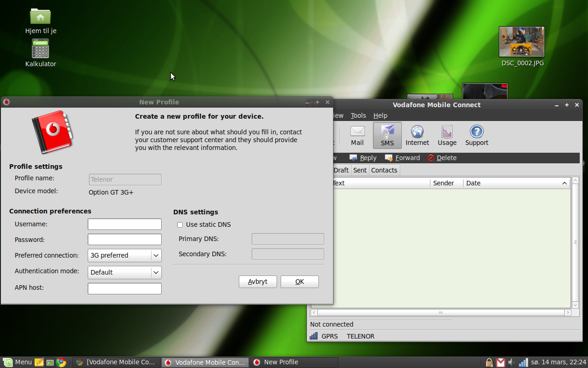Click the vertical scrollbar of the SMS list

tap(575, 242)
